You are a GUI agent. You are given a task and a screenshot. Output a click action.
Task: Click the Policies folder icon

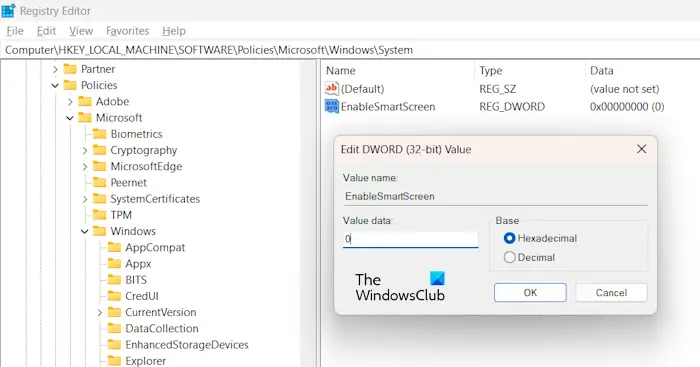(70, 85)
